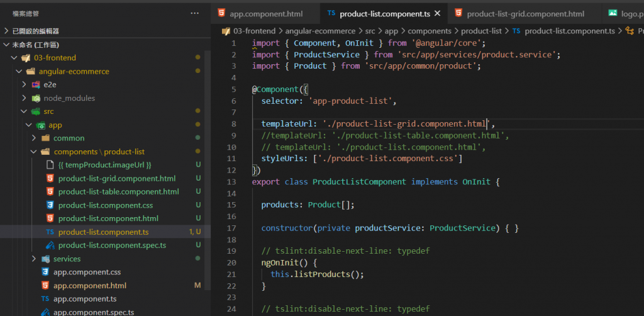Click breadcrumb segment 03-frontend
This screenshot has width=644, height=316.
pyautogui.click(x=255, y=31)
